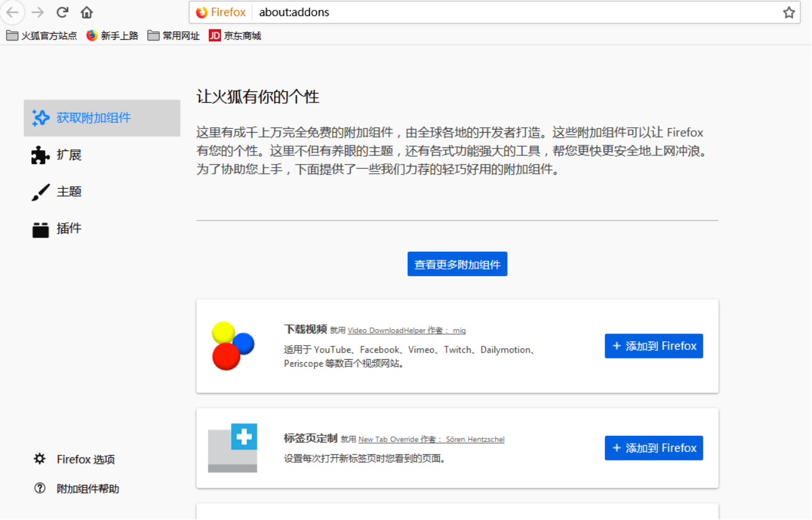Add New Tab Override to Firefox

[654, 448]
